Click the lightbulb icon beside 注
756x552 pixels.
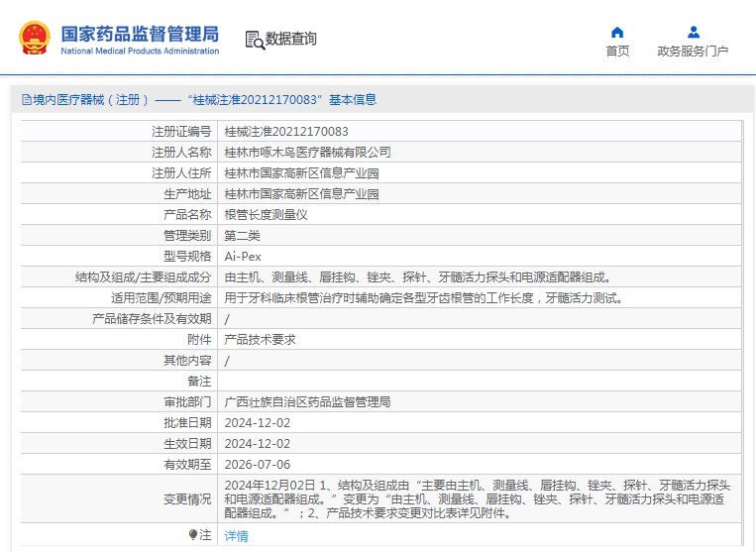point(193,534)
